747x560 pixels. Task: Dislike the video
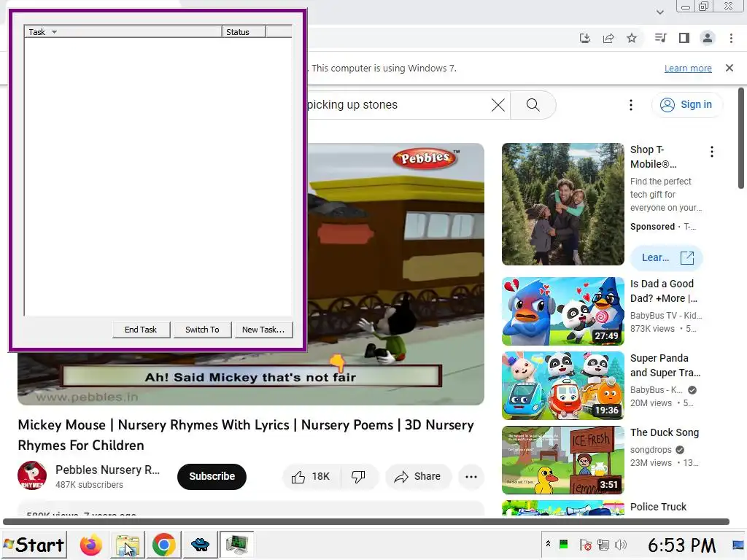[x=358, y=477]
